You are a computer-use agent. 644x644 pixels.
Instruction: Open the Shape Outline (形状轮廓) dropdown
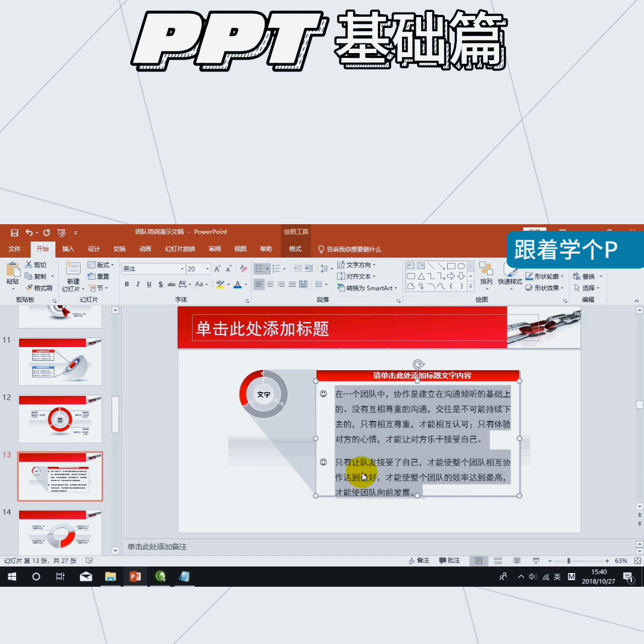[544, 277]
